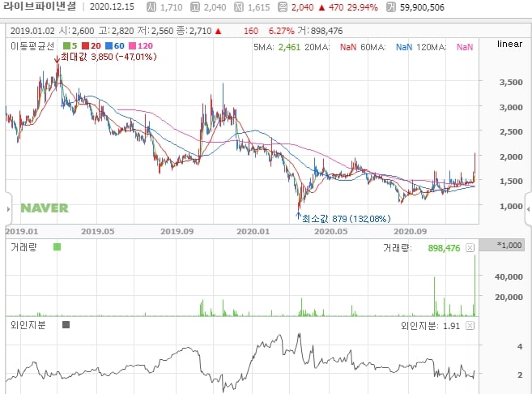Close the 외인지분 foreign ownership panel
Viewport: 532px width, 394px height.
pos(470,326)
